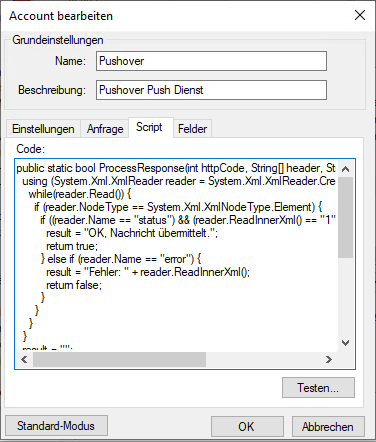Click the 'else if (reader.Name == "error")' line
This screenshot has height=442, width=376.
tap(121, 259)
